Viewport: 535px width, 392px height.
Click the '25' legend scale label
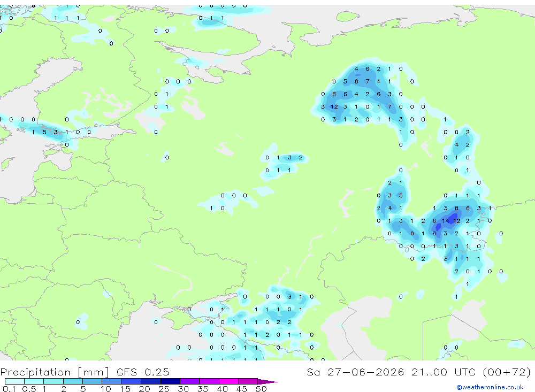tap(164, 389)
